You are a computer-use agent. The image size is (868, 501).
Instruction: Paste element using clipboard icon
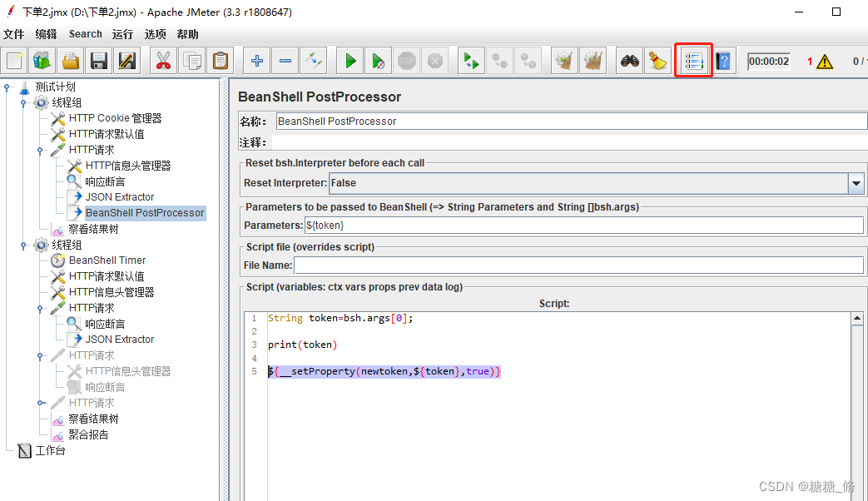click(221, 61)
